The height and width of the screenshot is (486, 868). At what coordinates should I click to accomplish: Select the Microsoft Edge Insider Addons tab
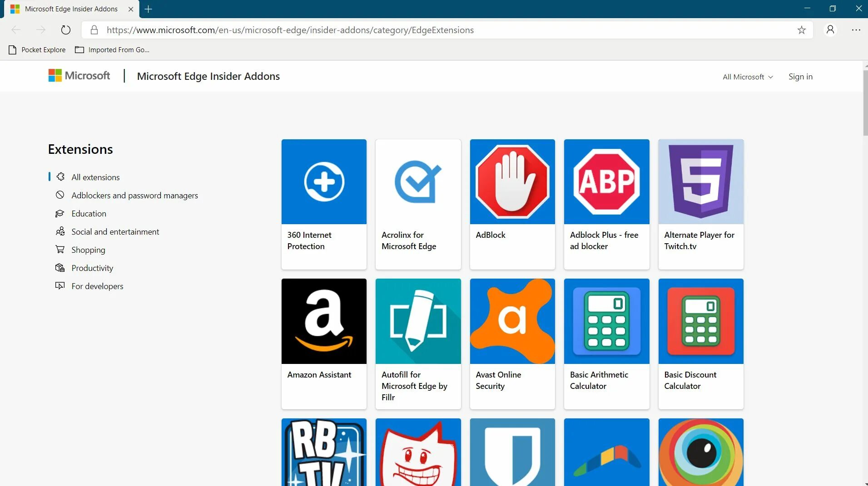(71, 9)
